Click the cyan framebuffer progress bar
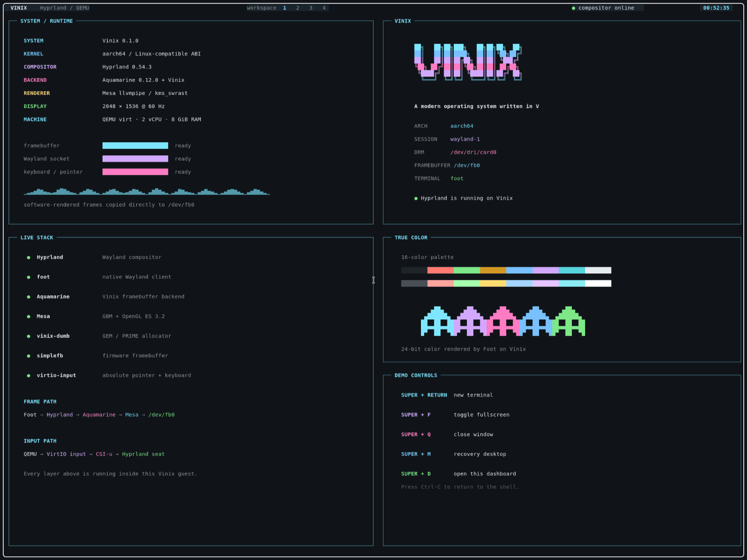 point(135,145)
